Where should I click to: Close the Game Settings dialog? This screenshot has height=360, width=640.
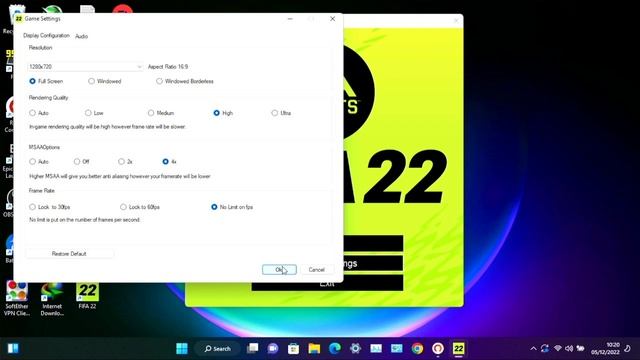point(333,19)
